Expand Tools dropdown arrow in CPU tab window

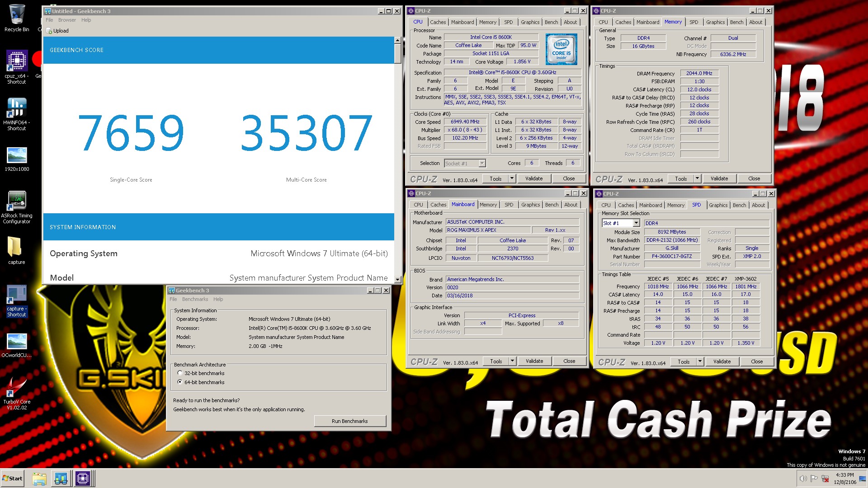512,178
